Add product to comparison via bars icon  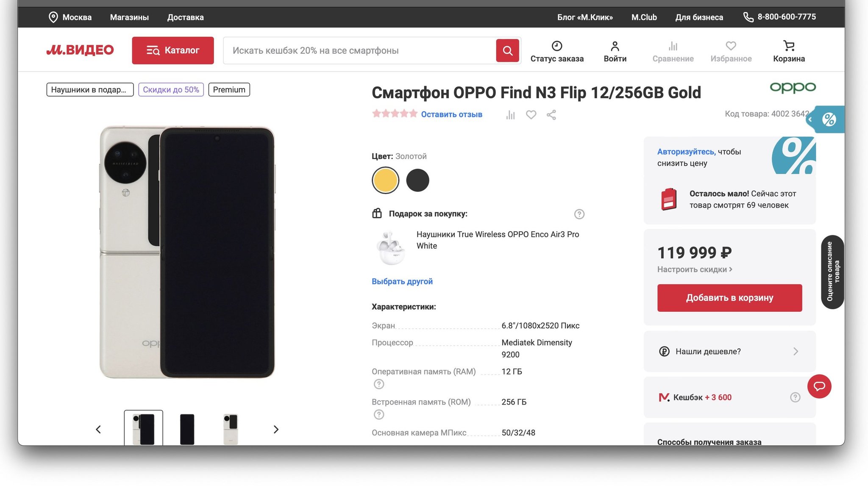(510, 115)
